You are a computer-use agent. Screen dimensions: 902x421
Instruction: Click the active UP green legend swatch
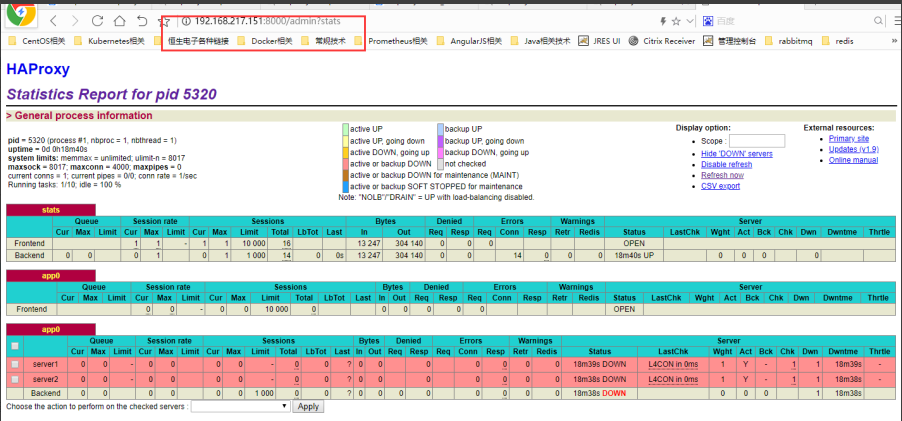coord(345,129)
